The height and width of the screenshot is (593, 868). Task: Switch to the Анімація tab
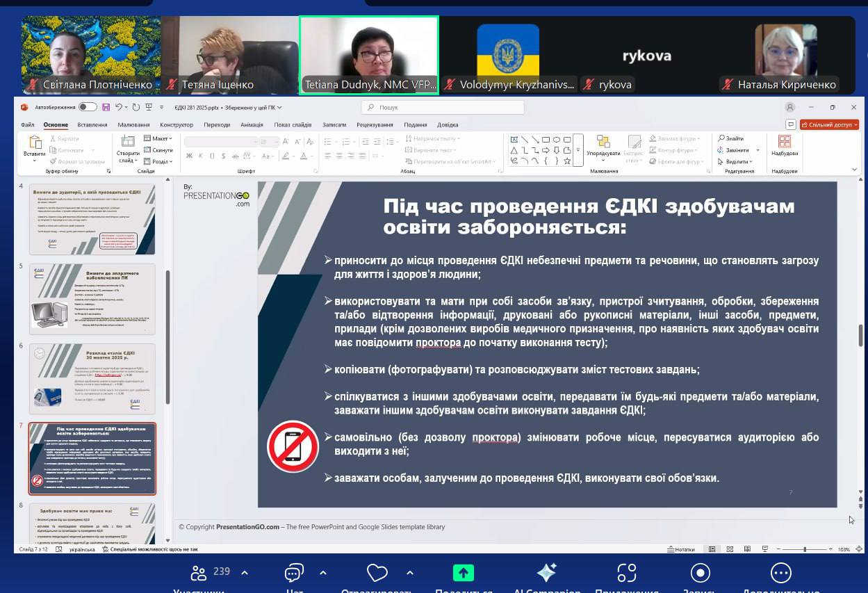(x=252, y=124)
